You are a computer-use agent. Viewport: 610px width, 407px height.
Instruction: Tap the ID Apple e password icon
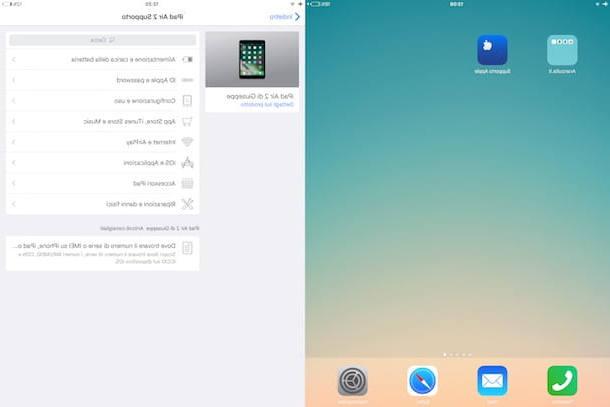(x=188, y=80)
